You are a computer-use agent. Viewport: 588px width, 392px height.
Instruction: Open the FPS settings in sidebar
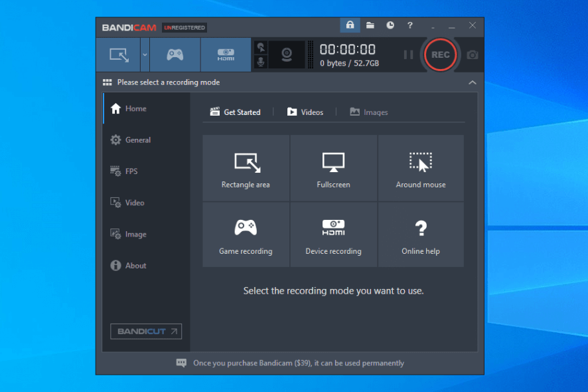(146, 171)
